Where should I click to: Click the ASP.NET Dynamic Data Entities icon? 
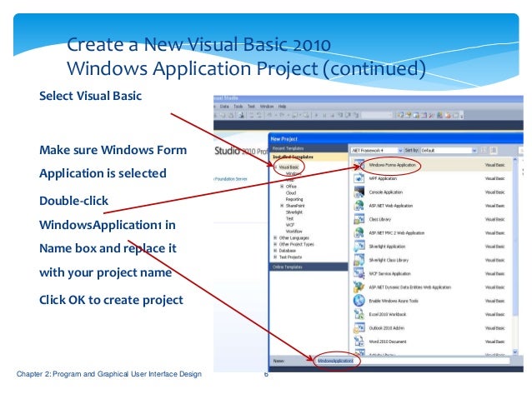(x=359, y=287)
